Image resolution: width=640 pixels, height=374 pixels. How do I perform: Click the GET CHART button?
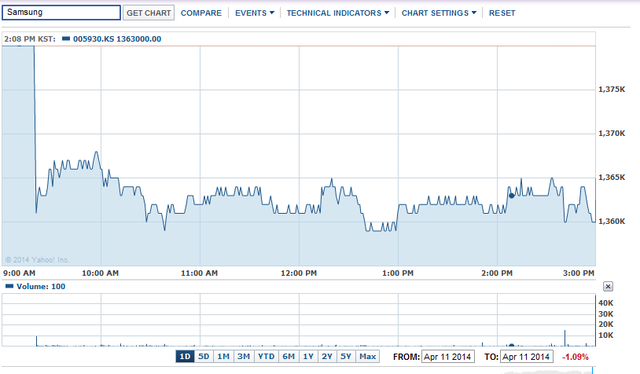149,13
